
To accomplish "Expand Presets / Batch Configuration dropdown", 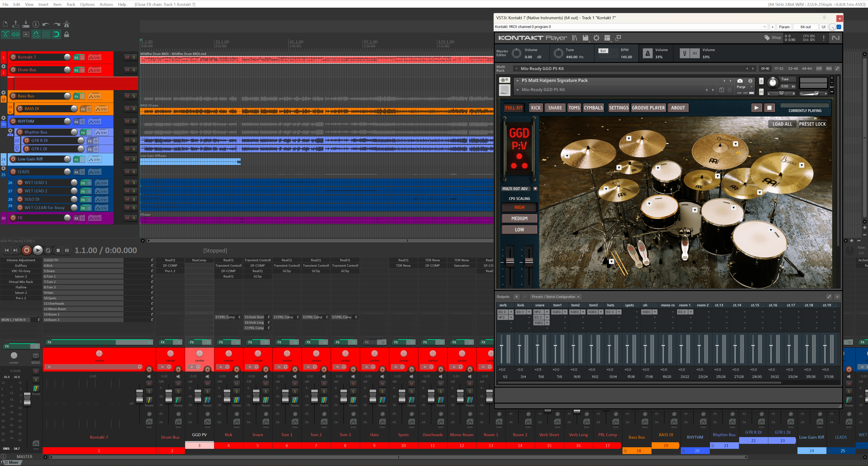I will tap(555, 297).
